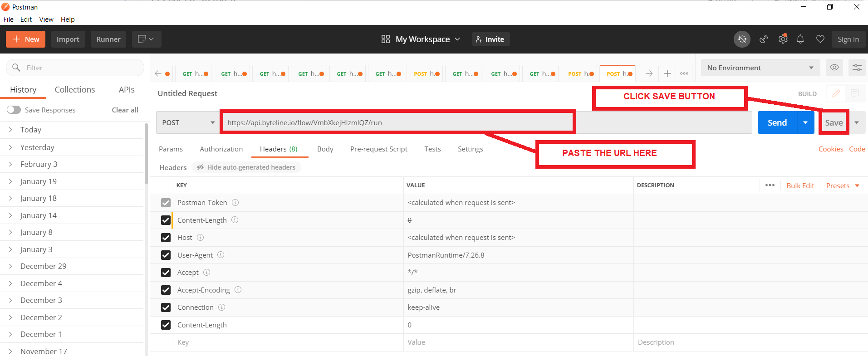The height and width of the screenshot is (356, 868).
Task: Open the Edit menu
Action: tap(26, 19)
